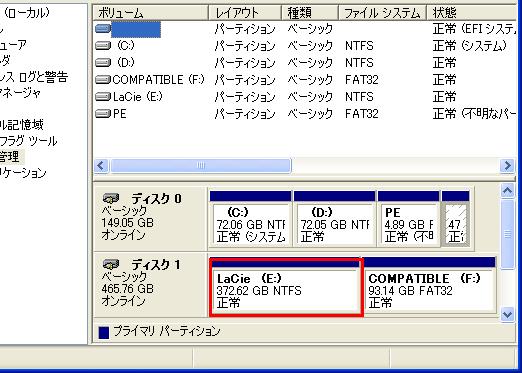This screenshot has width=522, height=373.
Task: Select the (ローカル) root tree item
Action: (x=27, y=13)
